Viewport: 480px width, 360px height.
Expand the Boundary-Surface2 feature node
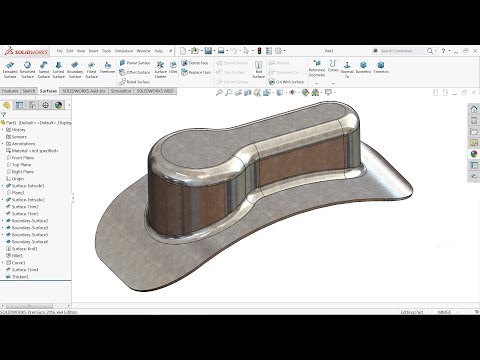(3, 221)
